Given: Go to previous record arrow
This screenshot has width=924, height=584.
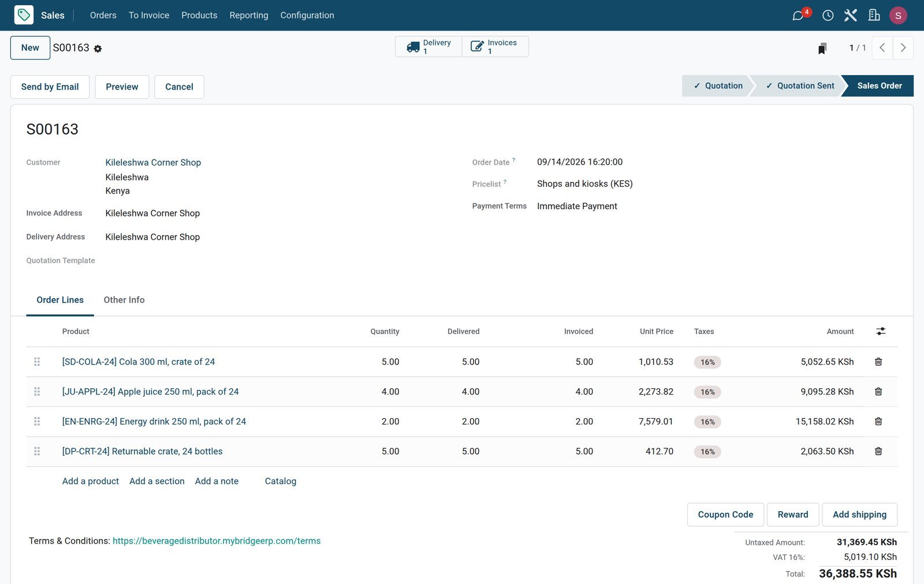Looking at the screenshot, I should pos(882,48).
